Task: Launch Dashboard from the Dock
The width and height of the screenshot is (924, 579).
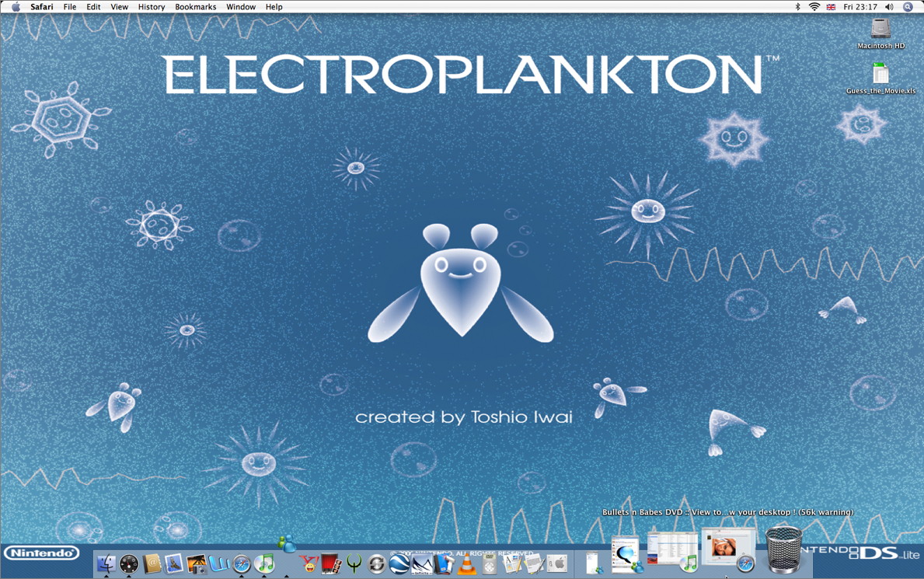Action: tap(129, 564)
